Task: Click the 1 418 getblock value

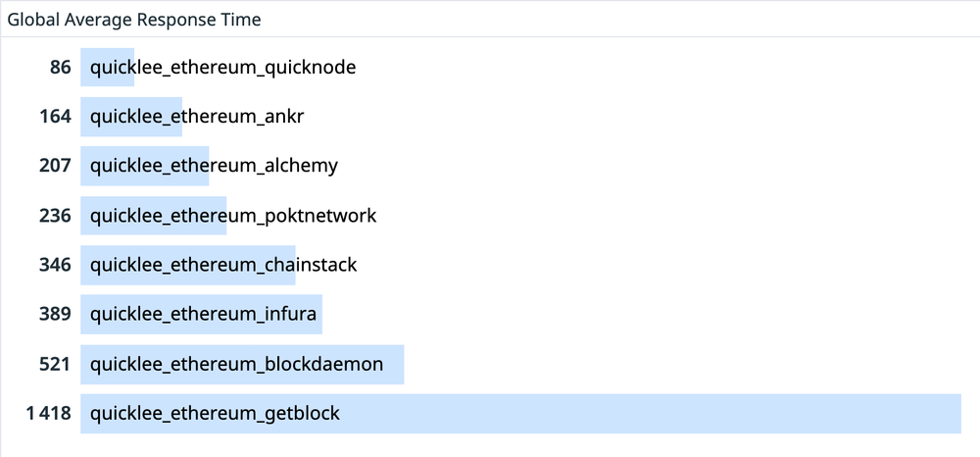Action: (x=49, y=413)
